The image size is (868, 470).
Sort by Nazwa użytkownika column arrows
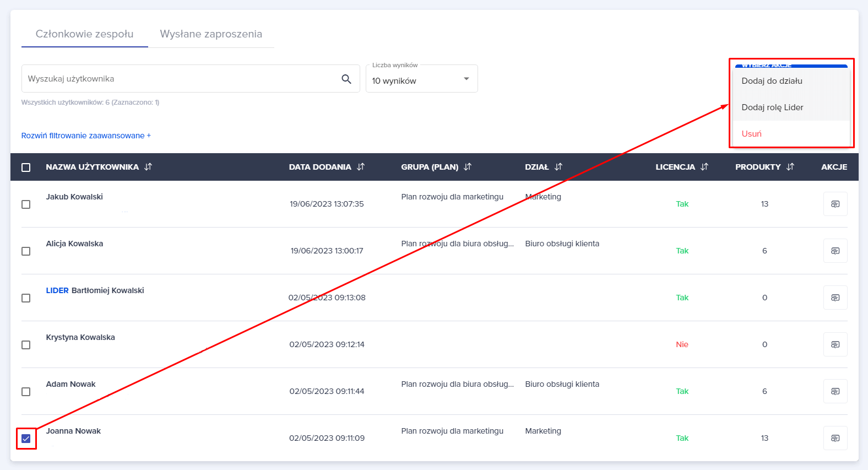point(148,167)
